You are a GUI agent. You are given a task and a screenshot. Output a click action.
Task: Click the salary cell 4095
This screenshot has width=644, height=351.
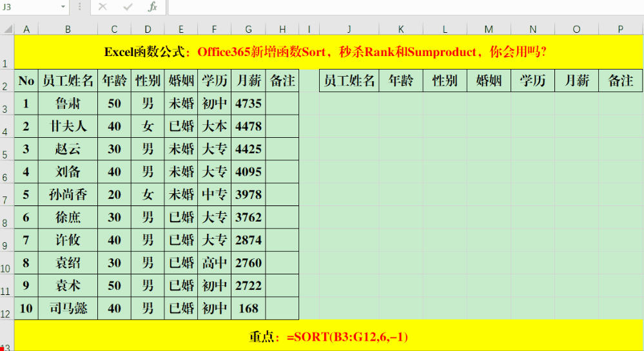[248, 171]
